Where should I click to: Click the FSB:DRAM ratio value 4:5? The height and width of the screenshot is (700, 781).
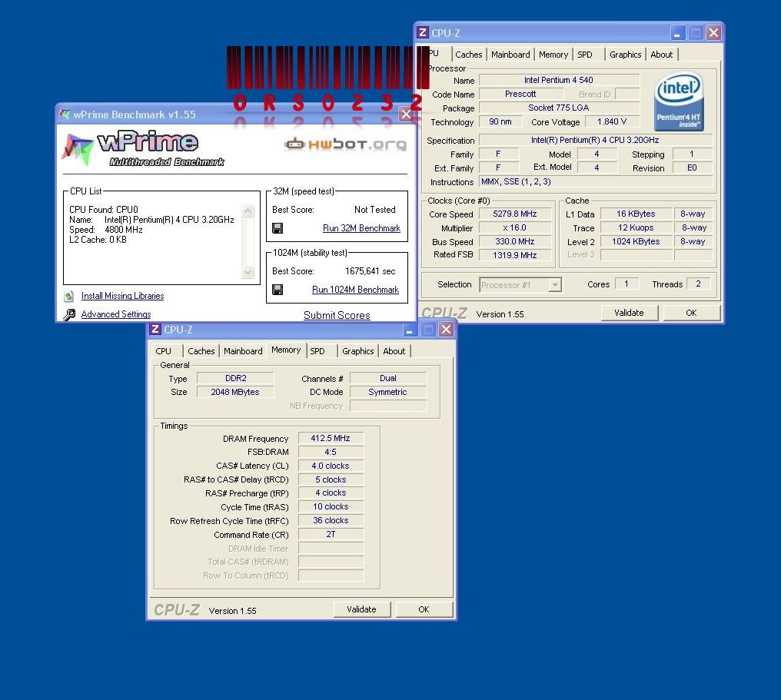click(x=331, y=452)
